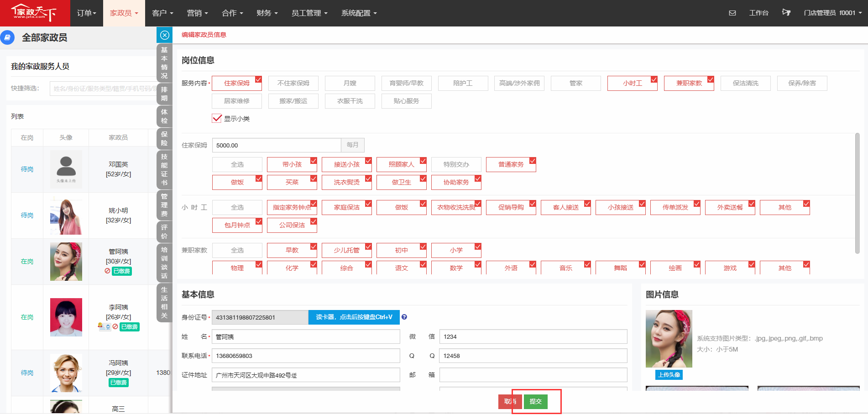Uncheck 兼职家教 service option

[689, 83]
